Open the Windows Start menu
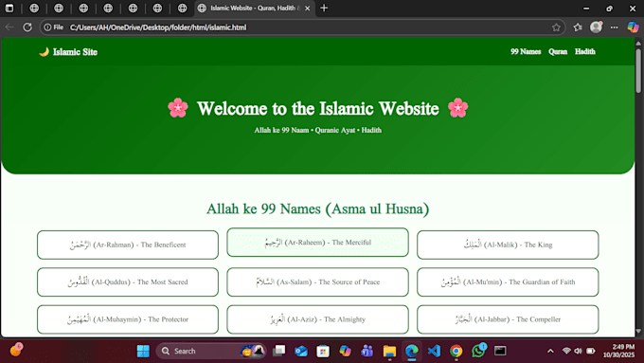Image resolution: width=644 pixels, height=363 pixels. [x=143, y=351]
